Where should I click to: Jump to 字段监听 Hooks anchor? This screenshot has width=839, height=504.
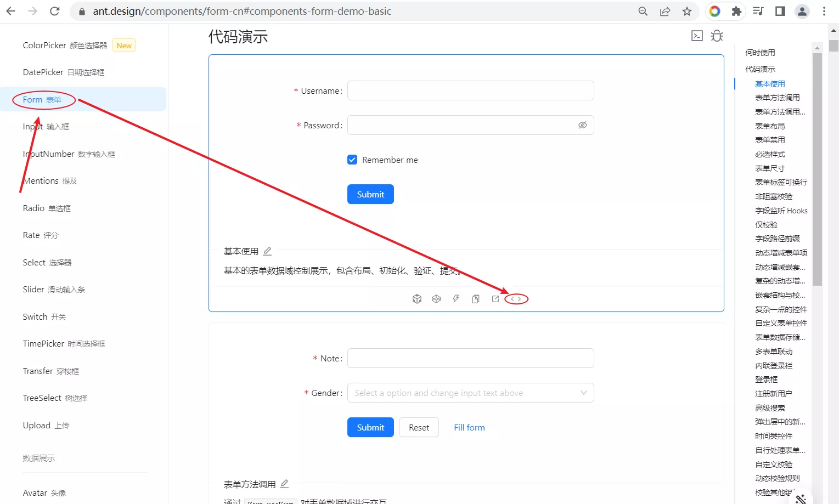pyautogui.click(x=781, y=211)
